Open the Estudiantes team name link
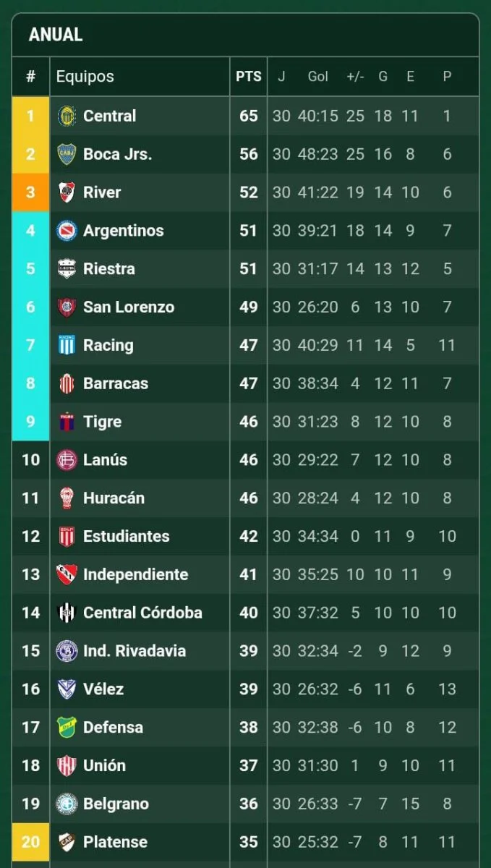 coord(126,536)
